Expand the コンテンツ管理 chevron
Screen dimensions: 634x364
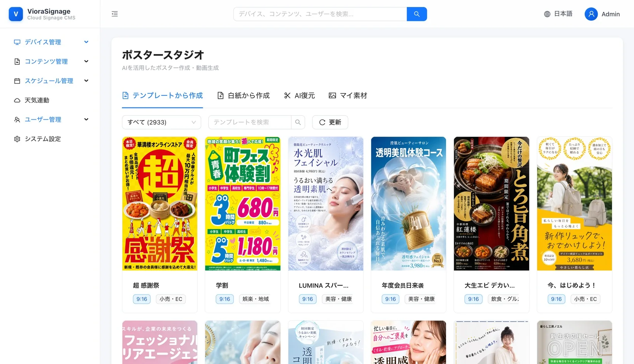86,62
